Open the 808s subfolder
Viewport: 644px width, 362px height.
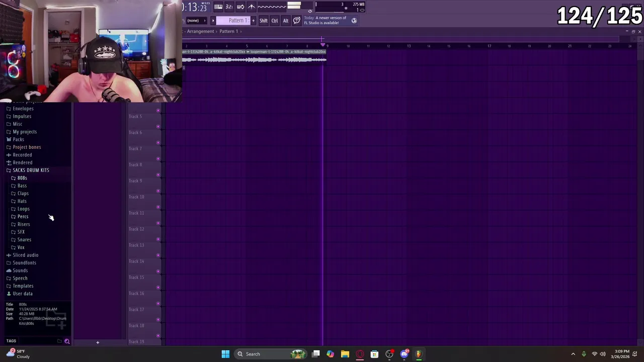(22, 178)
